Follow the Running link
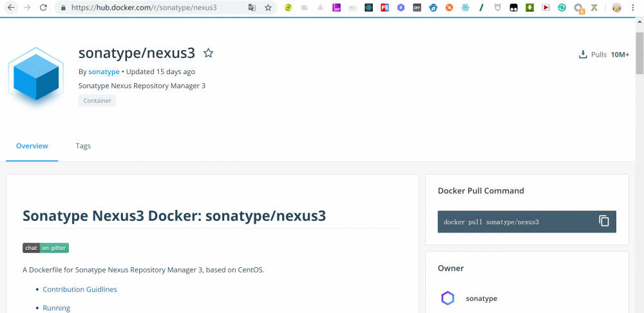 [x=56, y=308]
